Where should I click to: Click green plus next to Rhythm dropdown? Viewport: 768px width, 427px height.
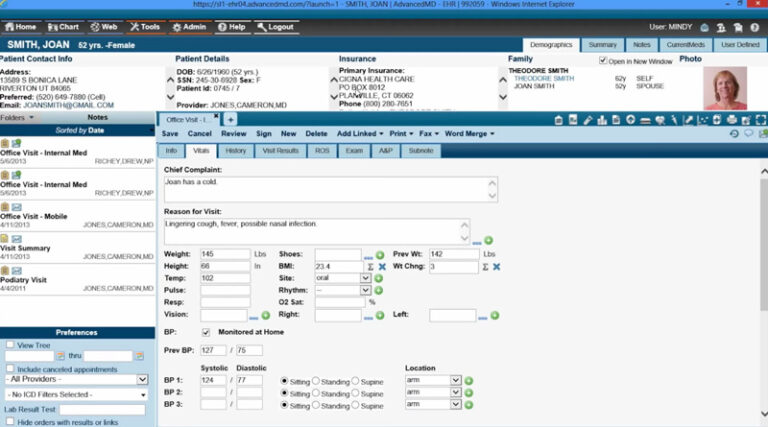click(378, 290)
